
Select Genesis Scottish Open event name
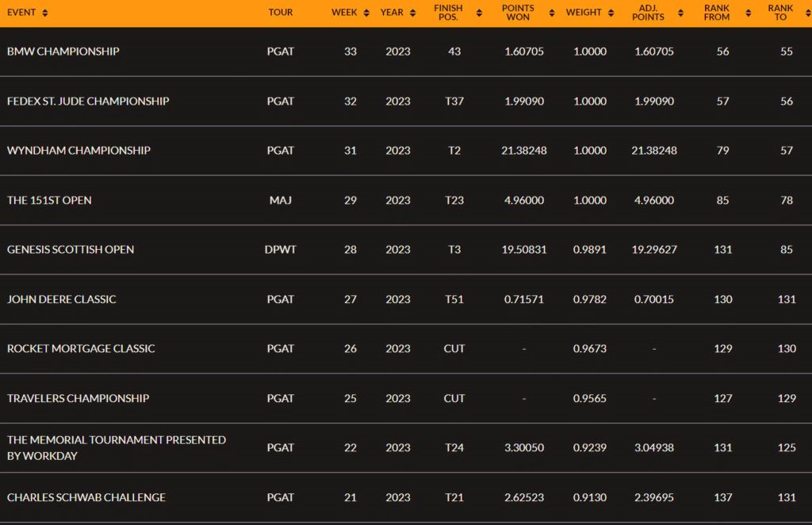pos(71,250)
